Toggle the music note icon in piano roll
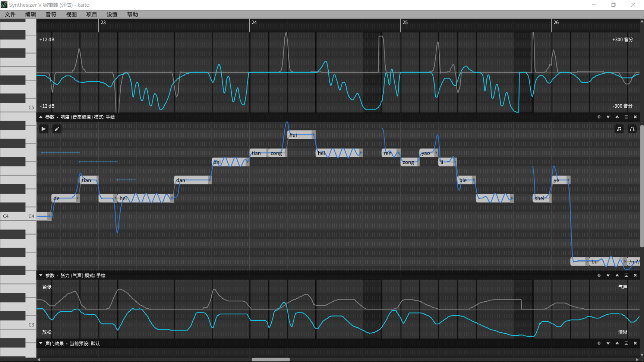Viewport: 644px width, 362px height. 619,129
